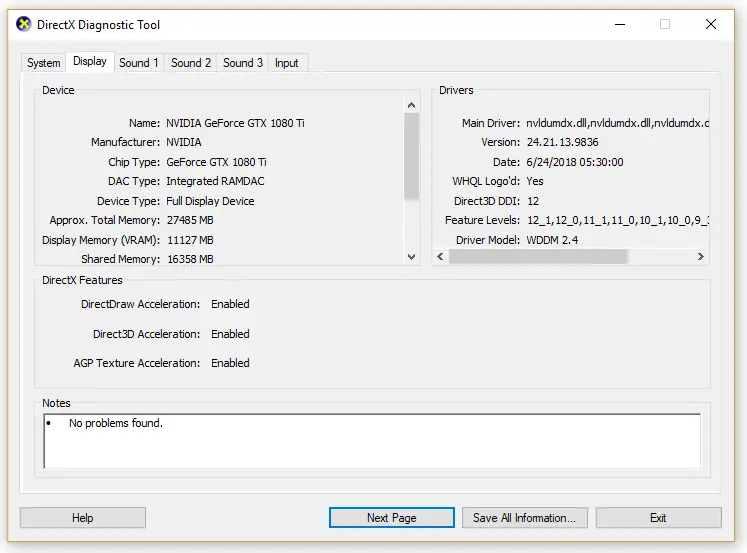Click WHQL Logo'd value Yes
Image resolution: width=747 pixels, height=553 pixels.
point(535,181)
